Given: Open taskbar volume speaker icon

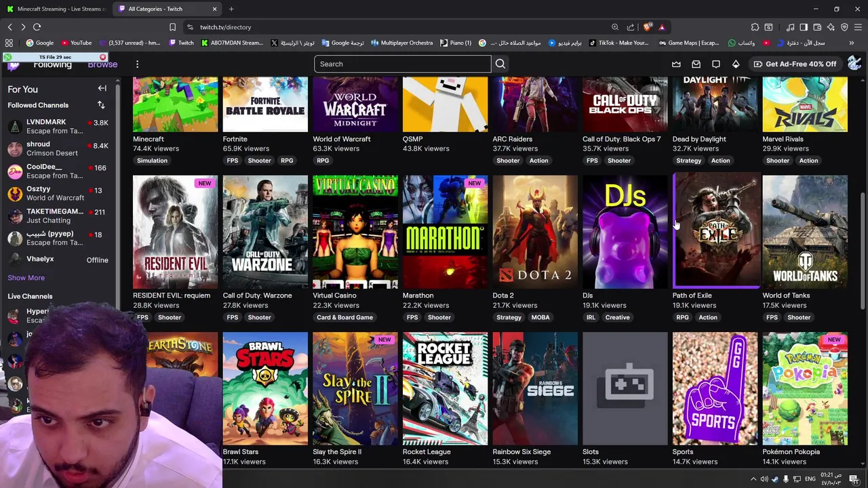Looking at the screenshot, I should 764,479.
